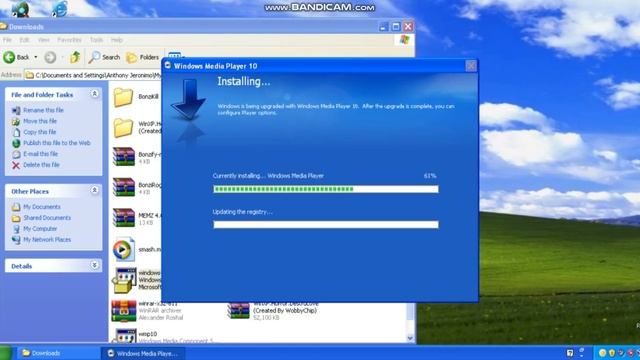Go up one folder level
This screenshot has width=640, height=360.
pos(75,57)
